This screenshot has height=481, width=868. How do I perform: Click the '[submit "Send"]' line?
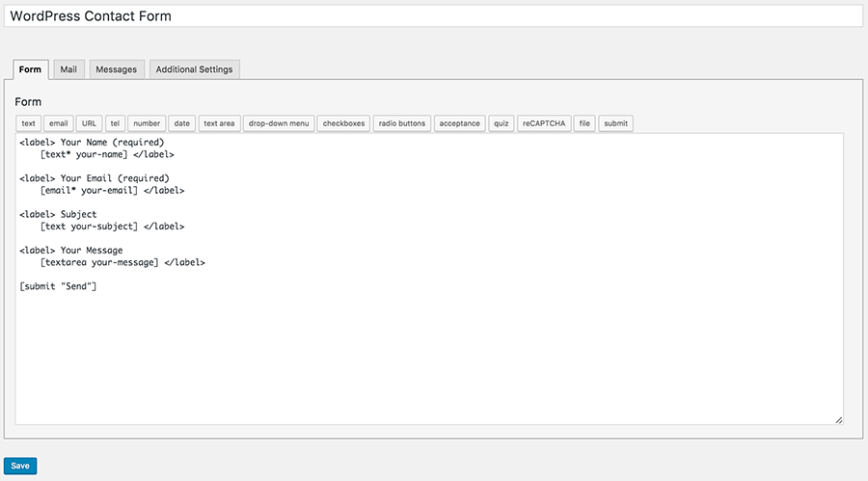click(58, 286)
